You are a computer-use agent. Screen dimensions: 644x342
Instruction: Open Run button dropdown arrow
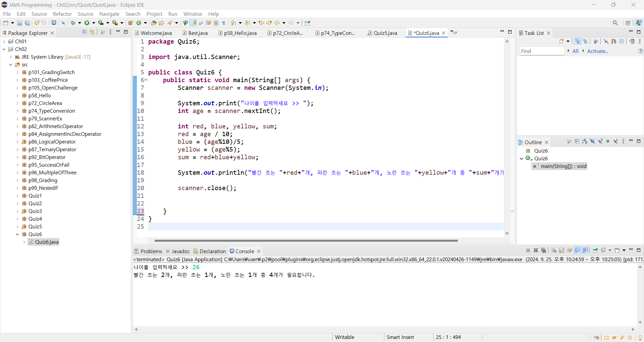(x=94, y=23)
